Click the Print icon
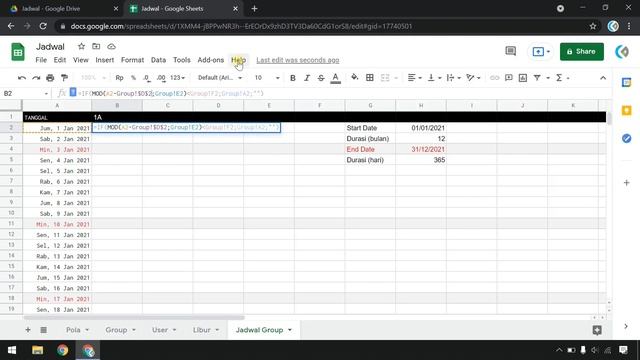 pyautogui.click(x=50, y=78)
